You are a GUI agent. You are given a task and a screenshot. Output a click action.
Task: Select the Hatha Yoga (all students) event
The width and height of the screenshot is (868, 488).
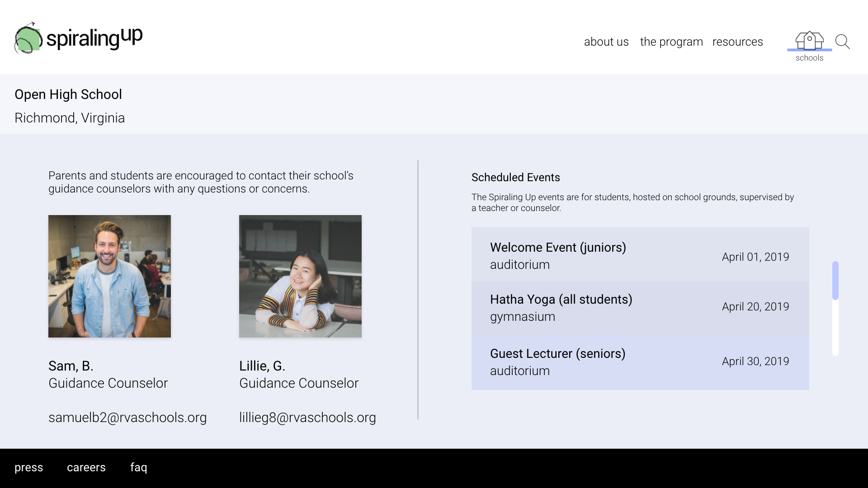(x=640, y=309)
